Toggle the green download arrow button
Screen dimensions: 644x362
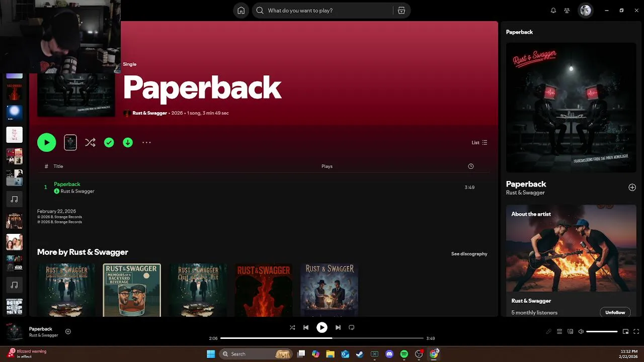point(128,143)
